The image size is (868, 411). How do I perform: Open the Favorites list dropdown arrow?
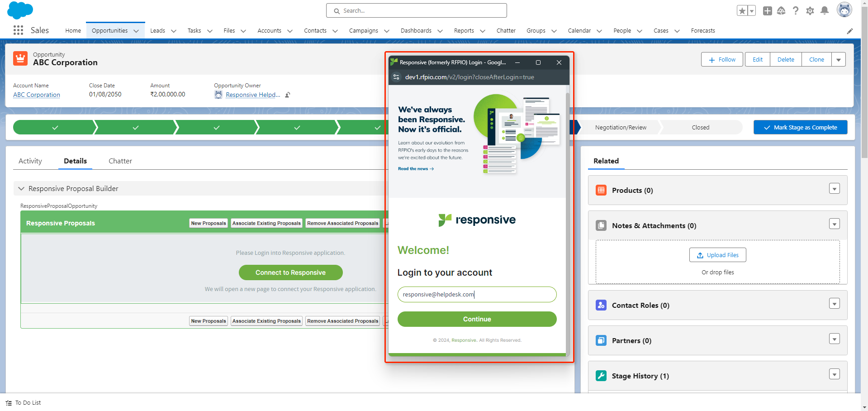pos(752,11)
